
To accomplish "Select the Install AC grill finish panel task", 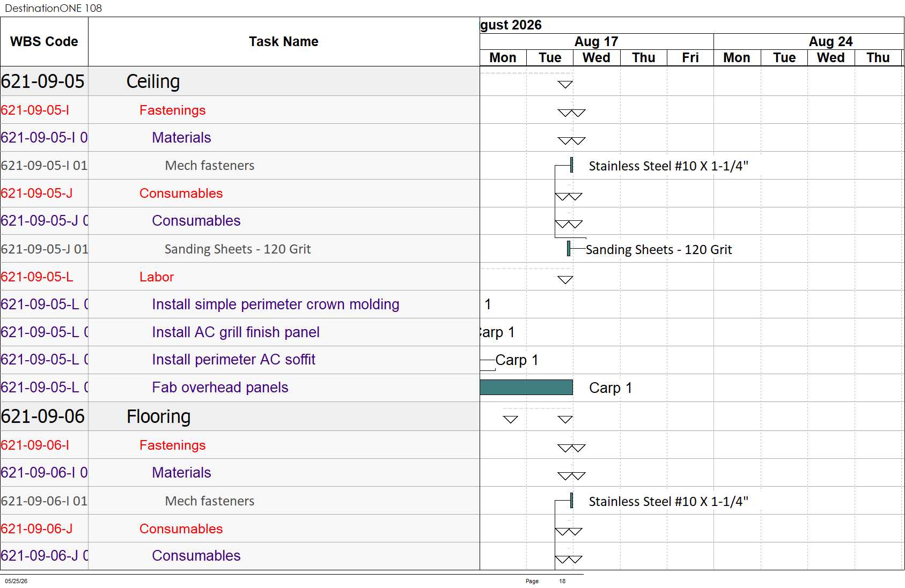I will coord(236,332).
